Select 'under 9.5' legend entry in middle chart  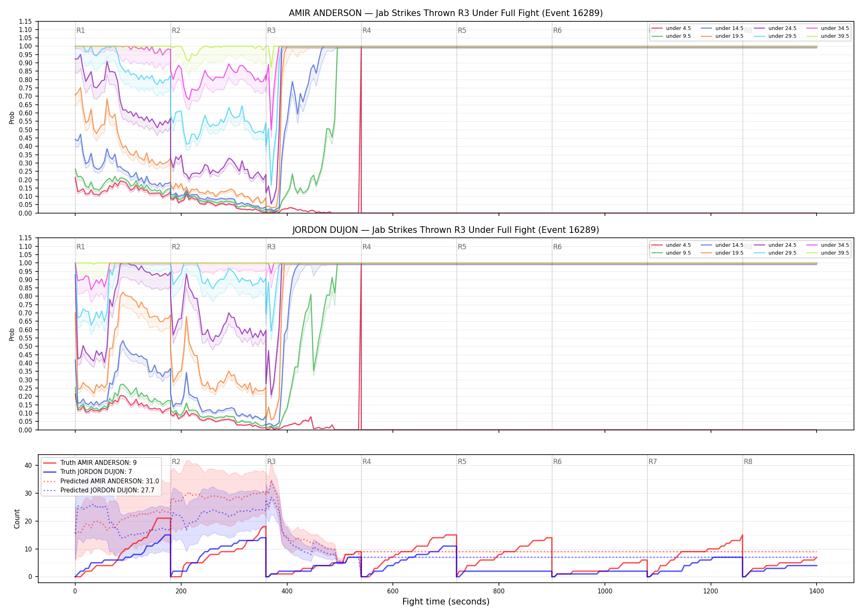click(671, 253)
